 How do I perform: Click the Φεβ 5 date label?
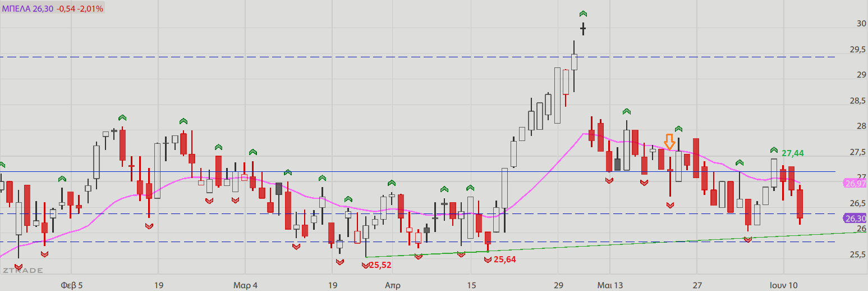pos(72,285)
